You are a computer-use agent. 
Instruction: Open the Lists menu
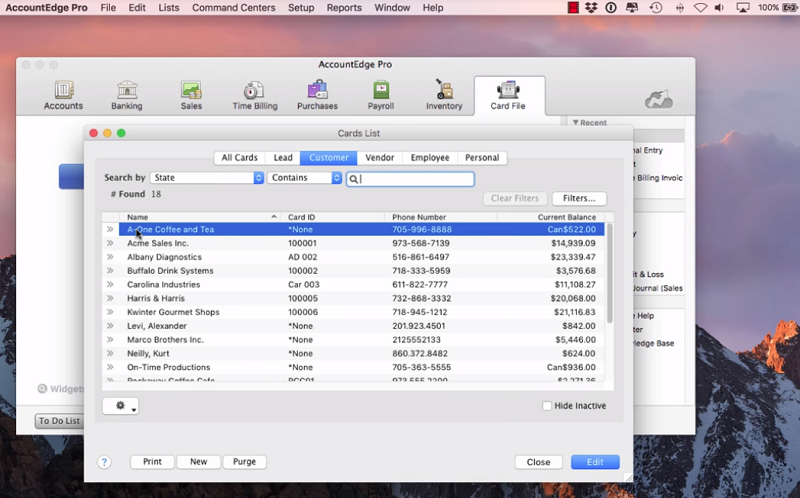(x=169, y=8)
